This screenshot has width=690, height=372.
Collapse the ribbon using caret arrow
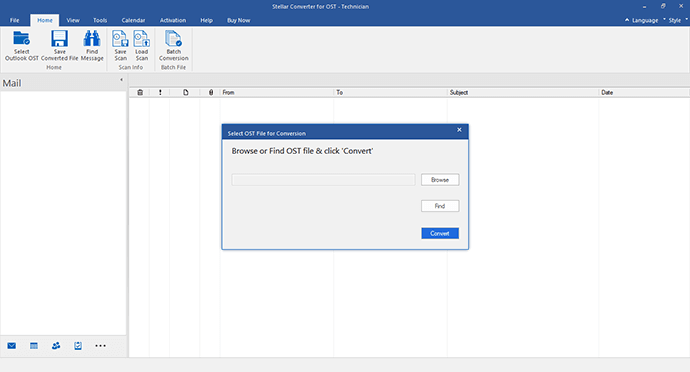point(627,20)
